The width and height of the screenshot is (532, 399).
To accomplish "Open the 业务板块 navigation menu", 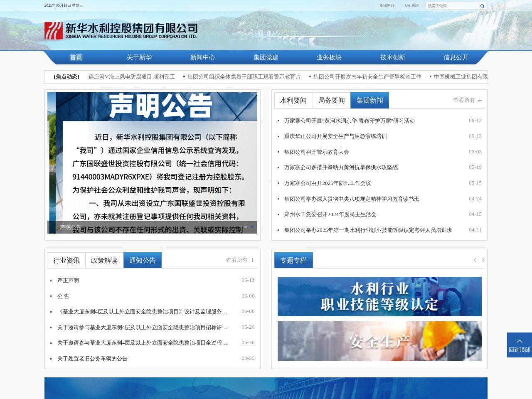I will pyautogui.click(x=329, y=57).
